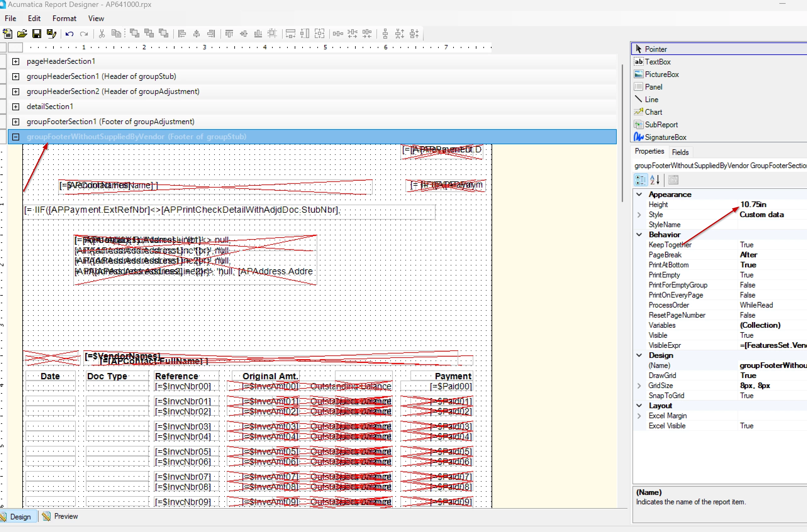Select the SignatureBox tool

[x=665, y=137]
